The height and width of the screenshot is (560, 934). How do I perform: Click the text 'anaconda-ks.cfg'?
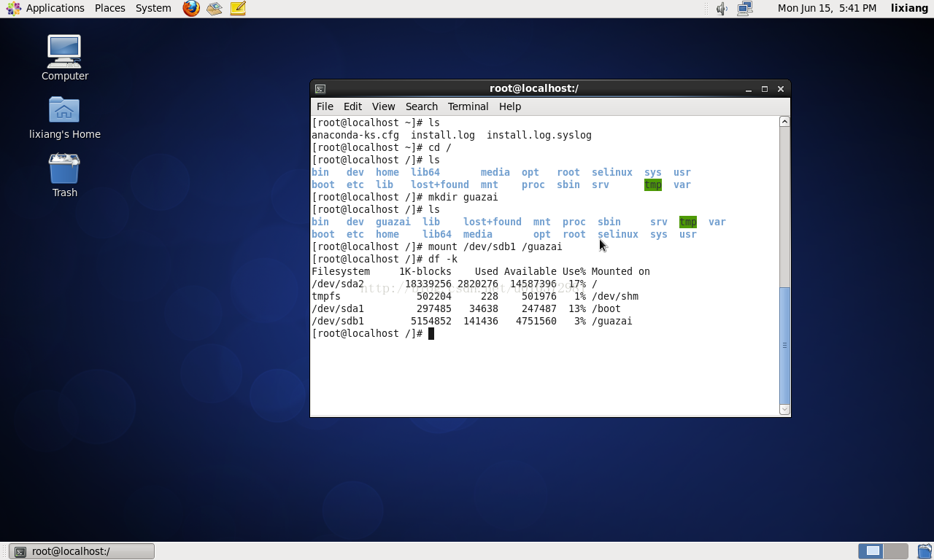click(355, 135)
